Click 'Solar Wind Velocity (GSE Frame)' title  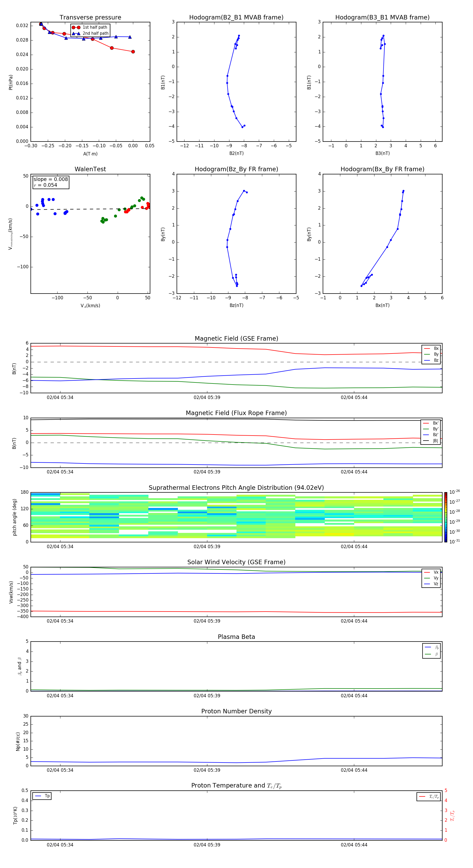coord(236,562)
